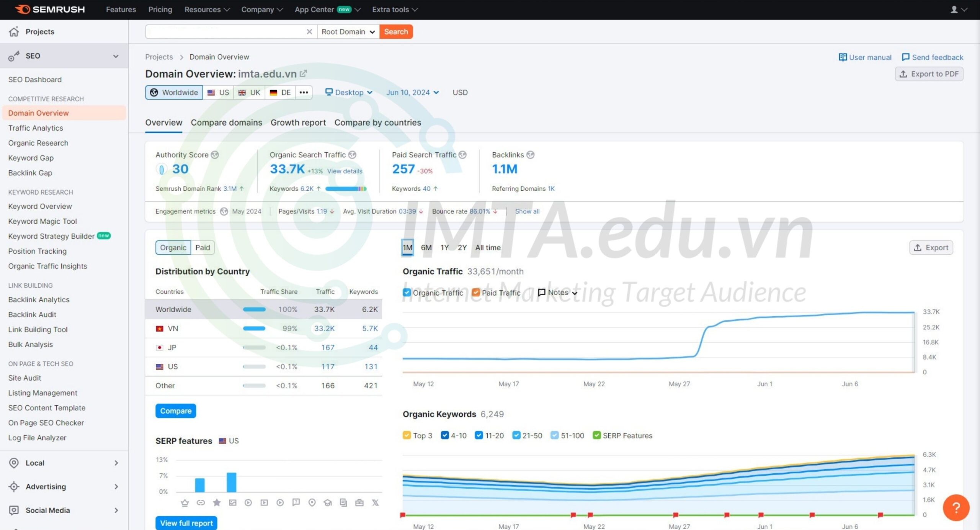Open Traffic Analytics in sidebar
This screenshot has height=530, width=980.
click(36, 128)
